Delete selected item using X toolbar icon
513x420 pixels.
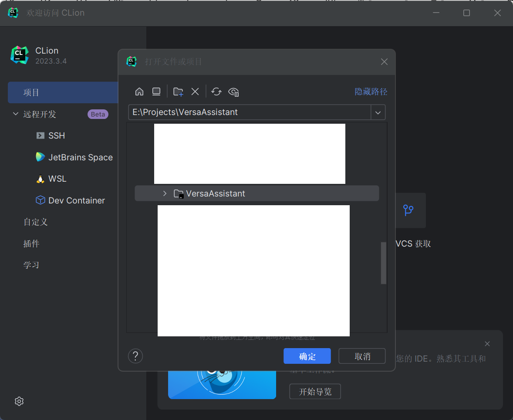tap(195, 91)
